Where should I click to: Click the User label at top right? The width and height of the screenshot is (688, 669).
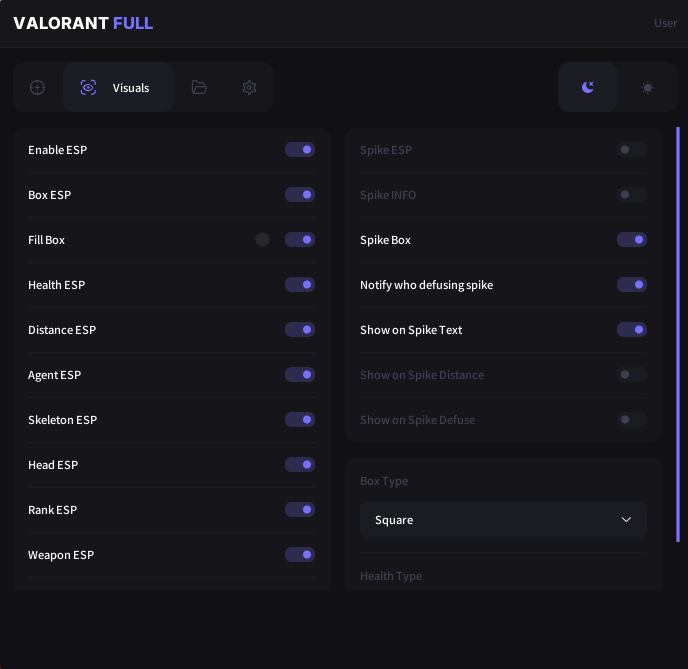[x=665, y=23]
